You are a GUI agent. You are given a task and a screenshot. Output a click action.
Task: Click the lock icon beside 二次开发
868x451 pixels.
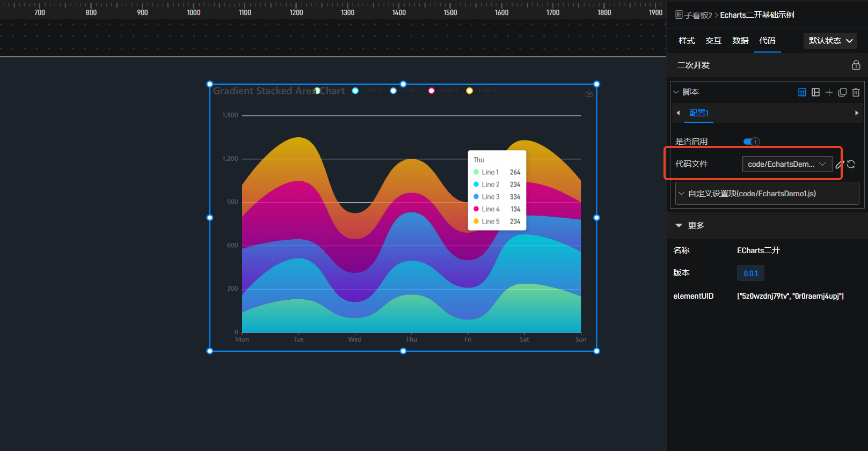(x=856, y=65)
